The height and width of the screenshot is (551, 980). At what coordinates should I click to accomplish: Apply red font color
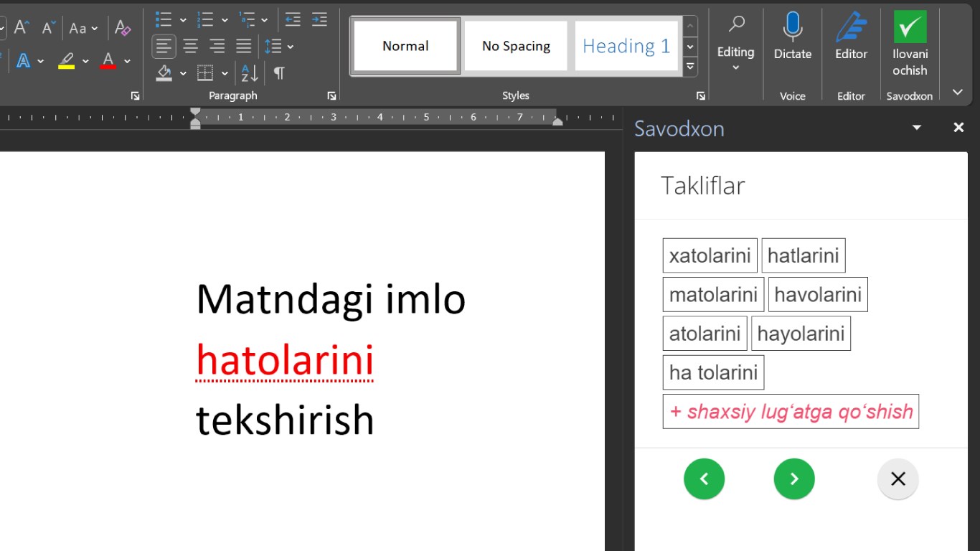tap(108, 61)
